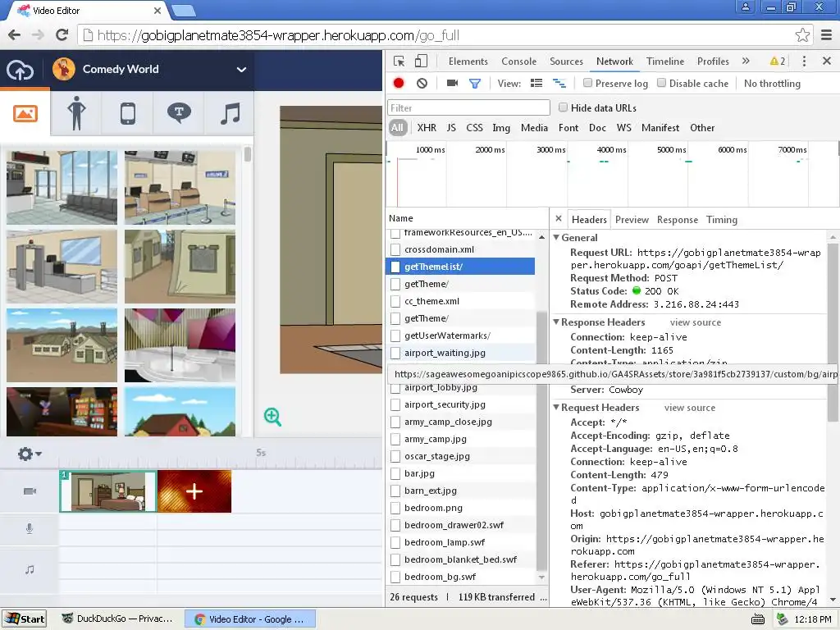Filter requests by XHR
This screenshot has width=840, height=630.
427,127
